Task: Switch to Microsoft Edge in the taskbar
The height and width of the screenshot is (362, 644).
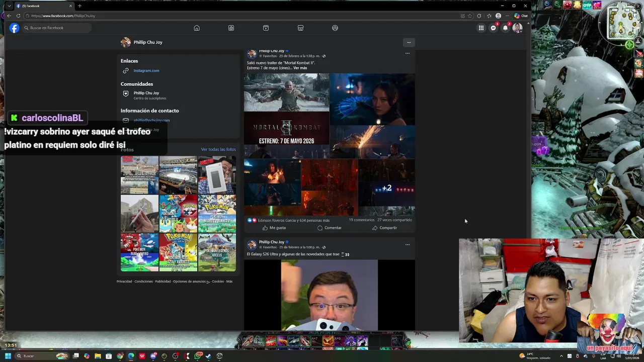Action: click(131, 356)
